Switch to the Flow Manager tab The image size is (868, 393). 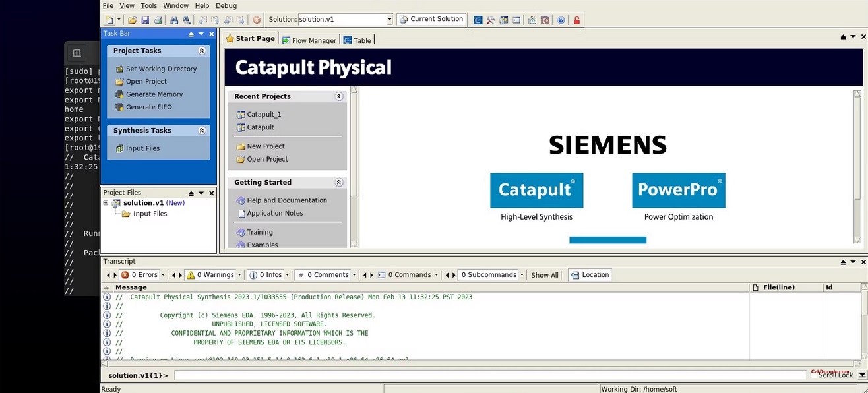point(309,40)
